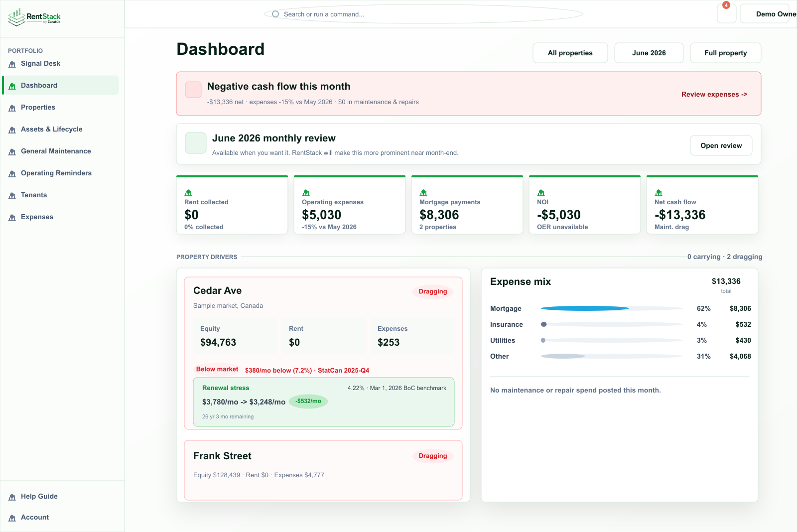
Task: Click the NOI card icon
Action: pos(541,193)
